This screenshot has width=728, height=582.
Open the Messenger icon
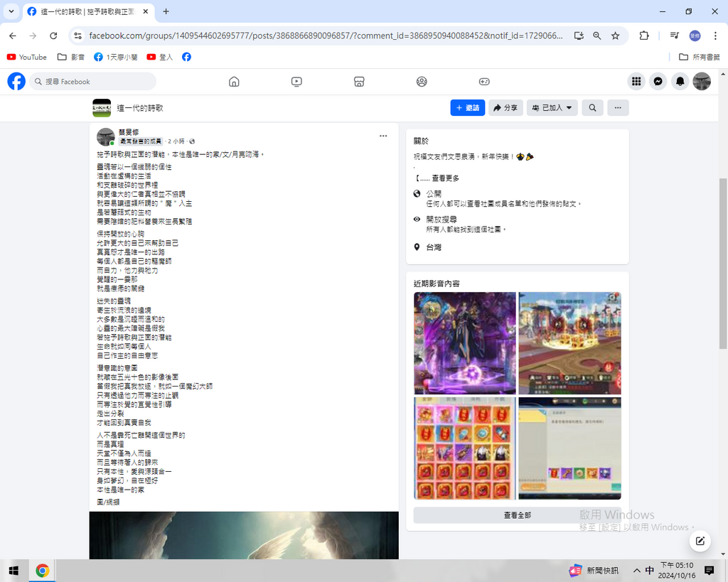(x=659, y=82)
